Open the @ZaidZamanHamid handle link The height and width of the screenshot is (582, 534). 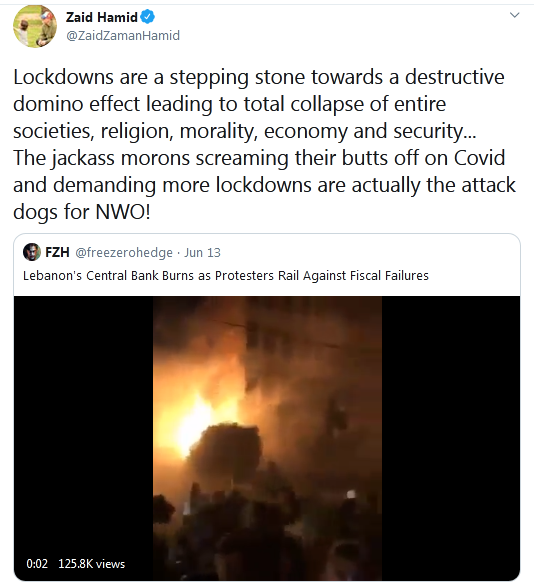(x=123, y=36)
